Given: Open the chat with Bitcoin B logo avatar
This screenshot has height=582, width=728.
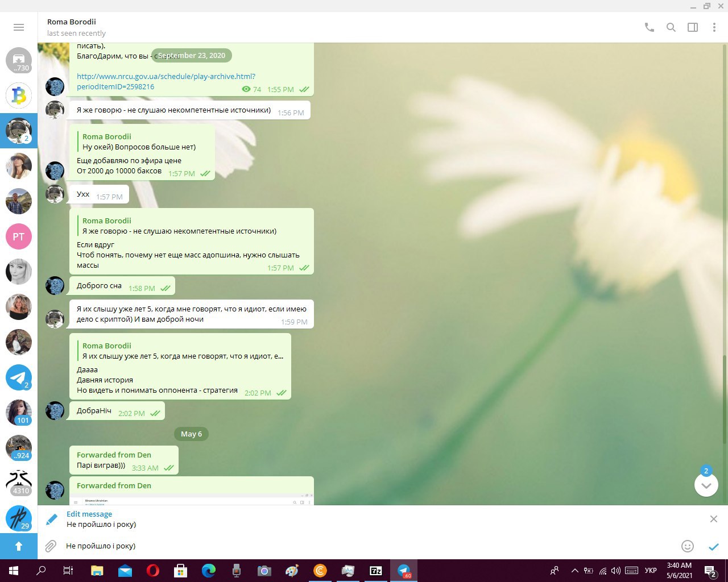Looking at the screenshot, I should pyautogui.click(x=19, y=95).
